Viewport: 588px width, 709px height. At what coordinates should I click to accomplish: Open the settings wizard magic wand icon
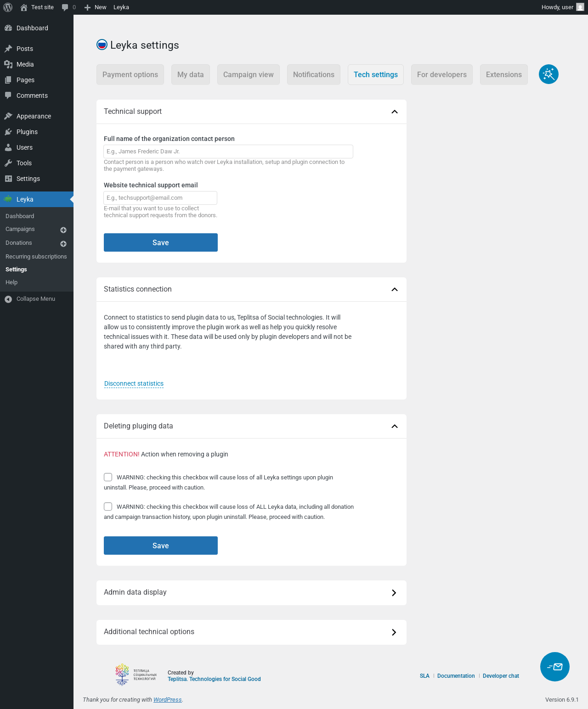click(548, 74)
